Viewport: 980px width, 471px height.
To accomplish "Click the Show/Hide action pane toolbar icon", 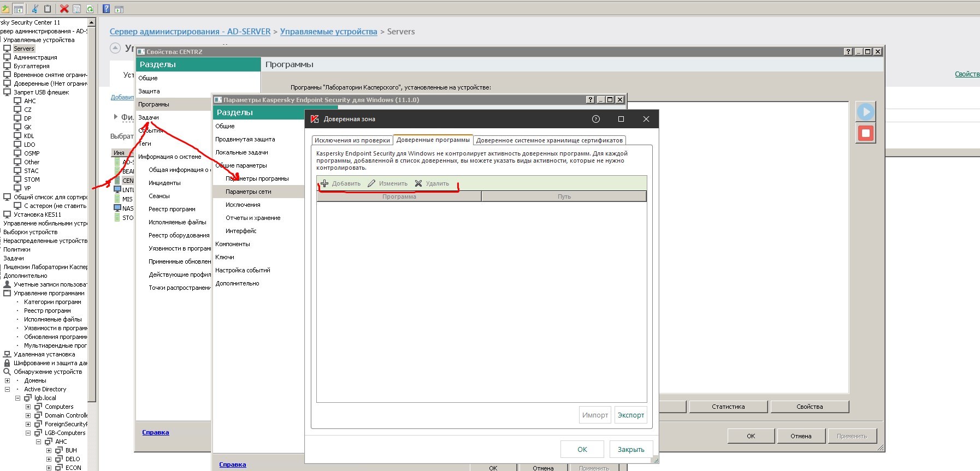I will [x=119, y=9].
